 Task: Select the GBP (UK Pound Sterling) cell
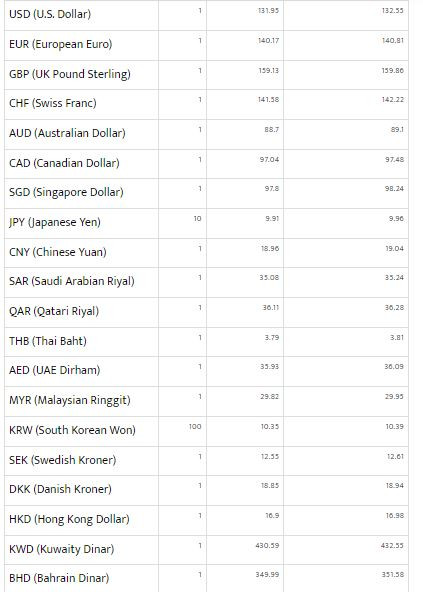point(70,74)
